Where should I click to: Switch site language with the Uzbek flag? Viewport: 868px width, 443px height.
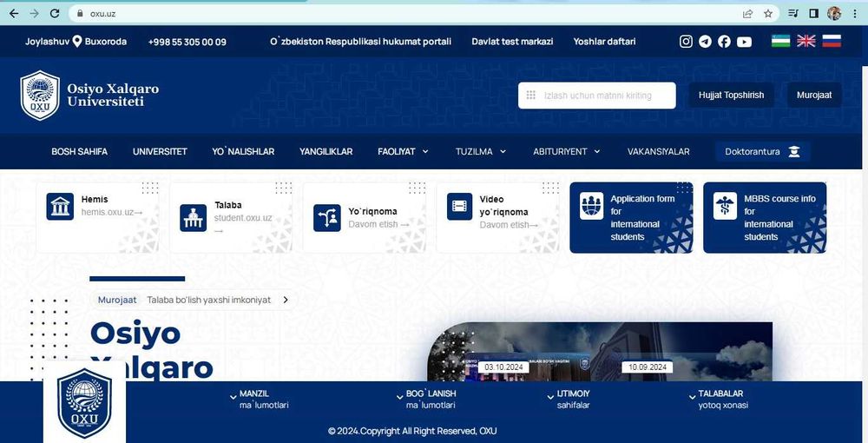[x=780, y=41]
